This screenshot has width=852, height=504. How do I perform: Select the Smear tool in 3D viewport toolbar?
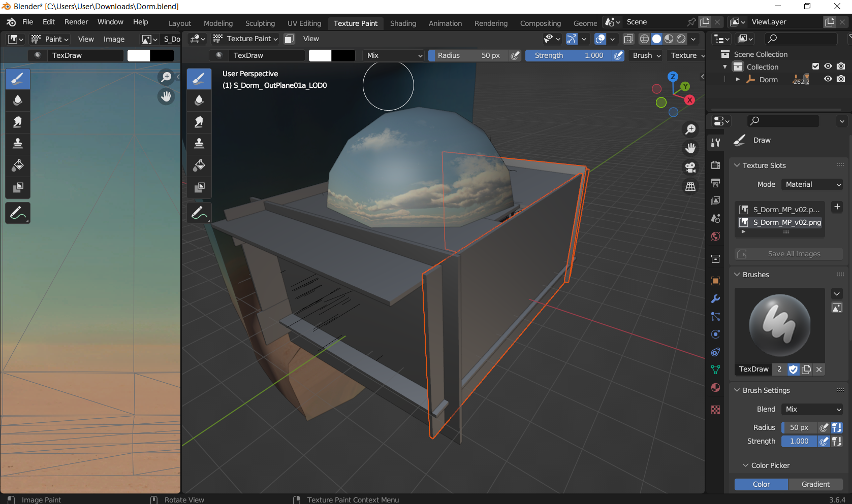(199, 122)
